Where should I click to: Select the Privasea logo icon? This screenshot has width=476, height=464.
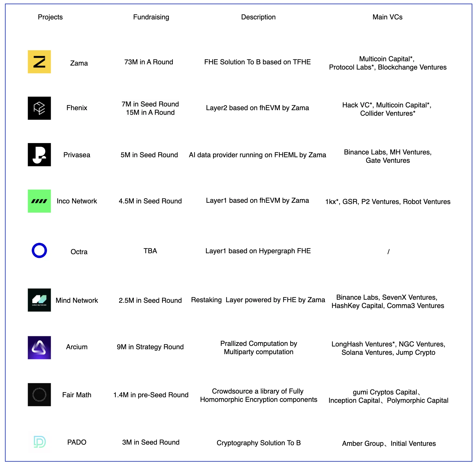pos(39,155)
